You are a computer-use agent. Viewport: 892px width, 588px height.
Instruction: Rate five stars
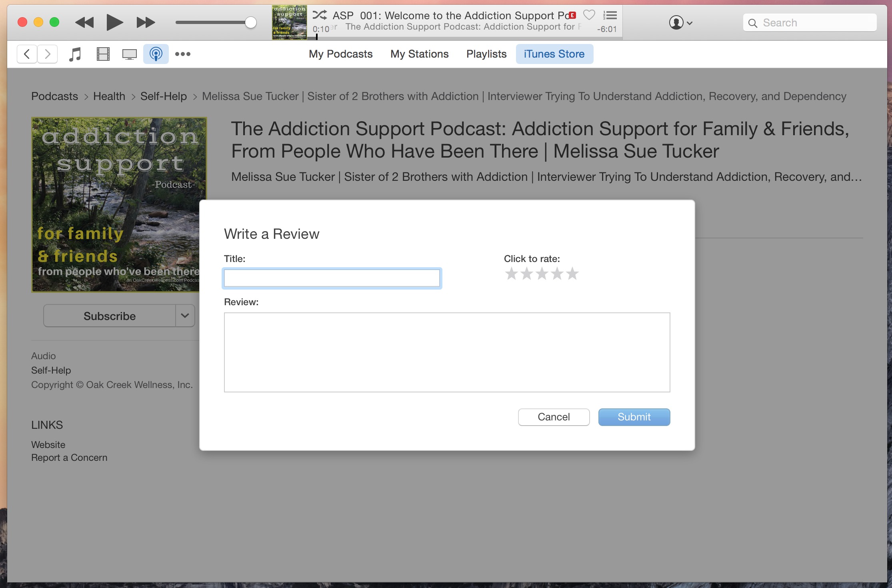pos(572,274)
